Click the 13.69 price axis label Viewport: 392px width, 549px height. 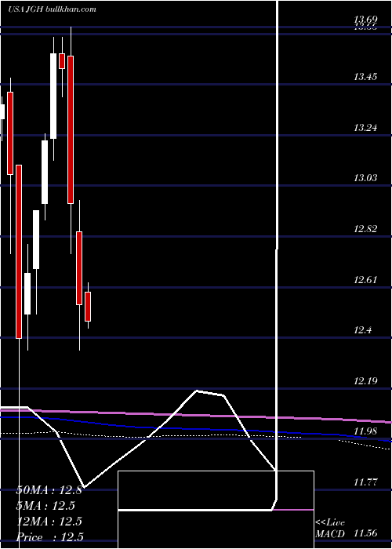(365, 19)
